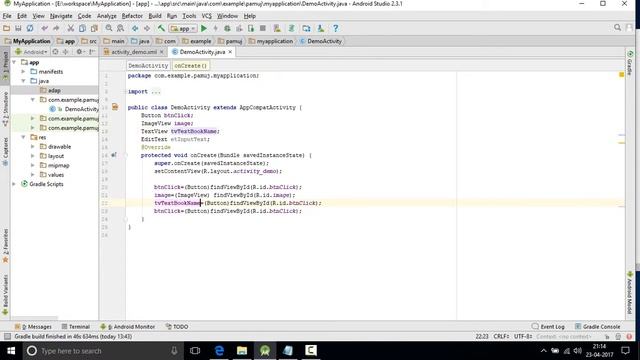Viewport: 640px width, 360px height.
Task: Click Scroll from Source target icon in Project panel
Action: (55, 52)
